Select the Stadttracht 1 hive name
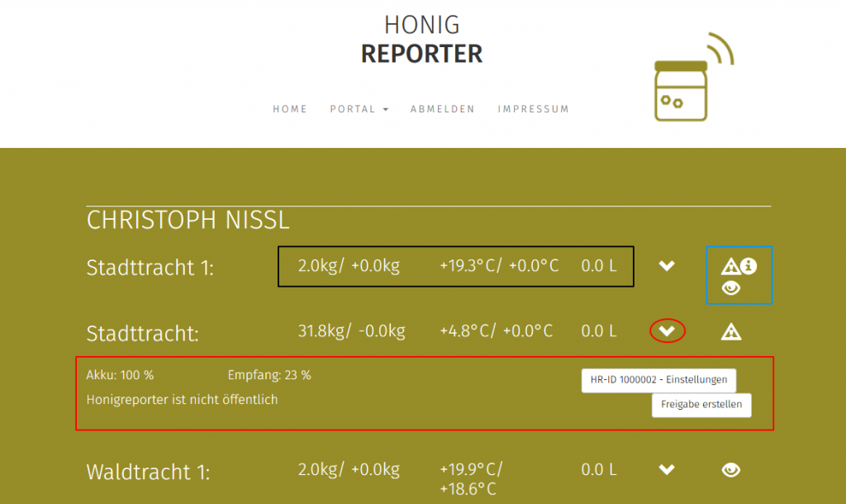 pyautogui.click(x=150, y=268)
